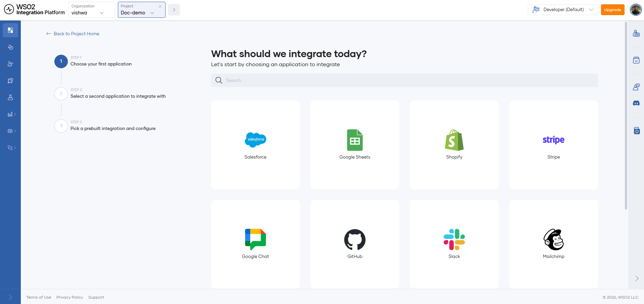Screen dimensions: 644x304
Task: Click the Upgrade button
Action: click(613, 10)
